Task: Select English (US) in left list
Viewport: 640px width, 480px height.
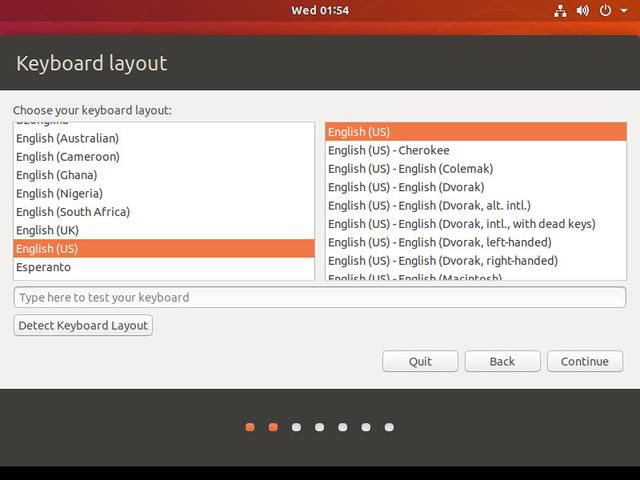Action: (164, 249)
